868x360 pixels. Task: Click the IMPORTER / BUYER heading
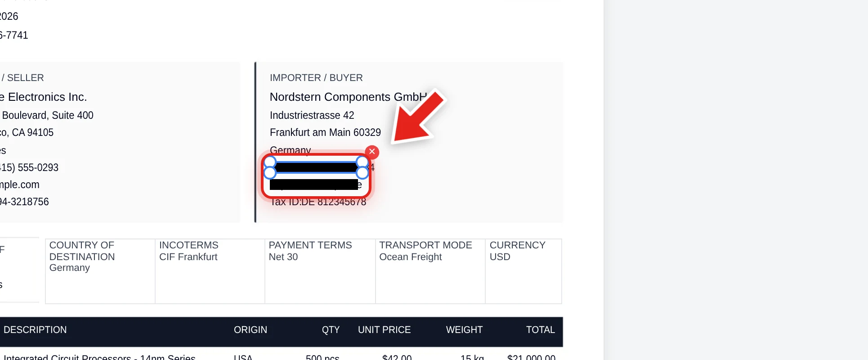[316, 78]
